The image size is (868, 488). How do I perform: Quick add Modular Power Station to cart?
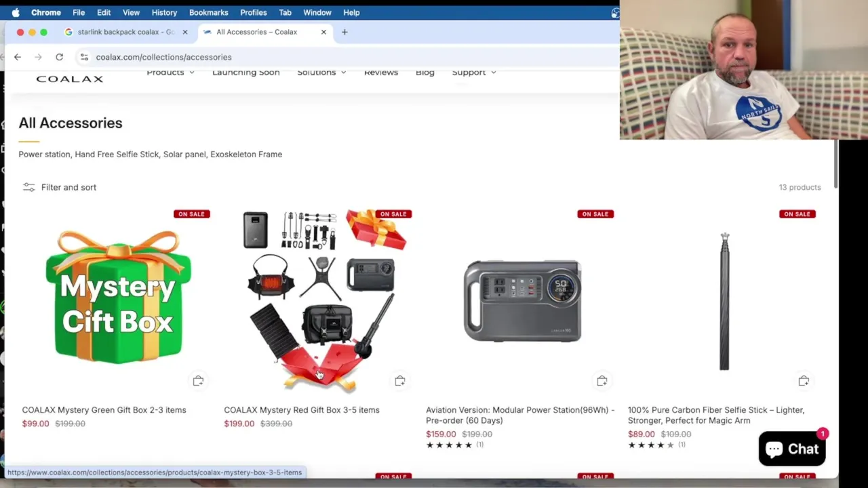602,381
